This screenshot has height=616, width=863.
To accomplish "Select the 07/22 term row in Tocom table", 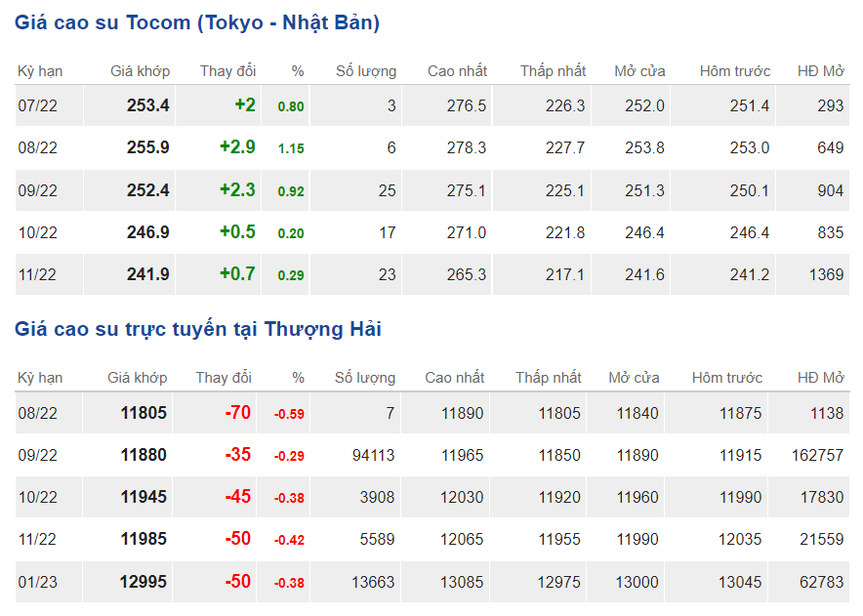I will pyautogui.click(x=38, y=105).
